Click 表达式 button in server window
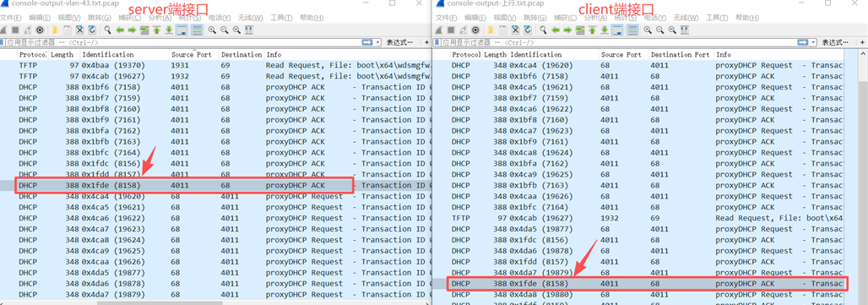This screenshot has width=868, height=305. pyautogui.click(x=399, y=42)
